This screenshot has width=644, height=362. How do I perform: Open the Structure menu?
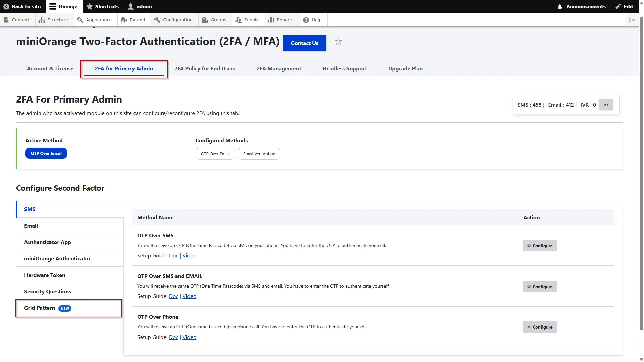pos(53,20)
